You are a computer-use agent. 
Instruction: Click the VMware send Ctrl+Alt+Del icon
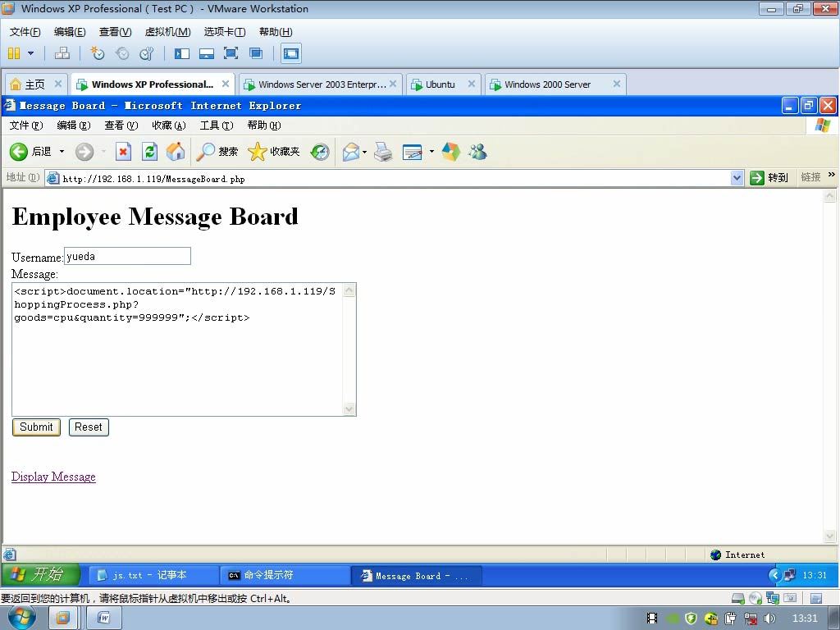(62, 53)
